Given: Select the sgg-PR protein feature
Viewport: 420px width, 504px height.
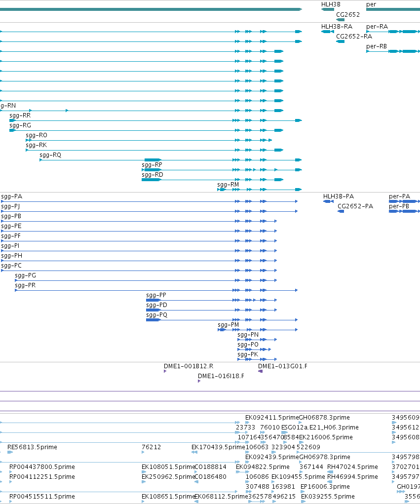Looking at the screenshot, I should tap(156, 290).
